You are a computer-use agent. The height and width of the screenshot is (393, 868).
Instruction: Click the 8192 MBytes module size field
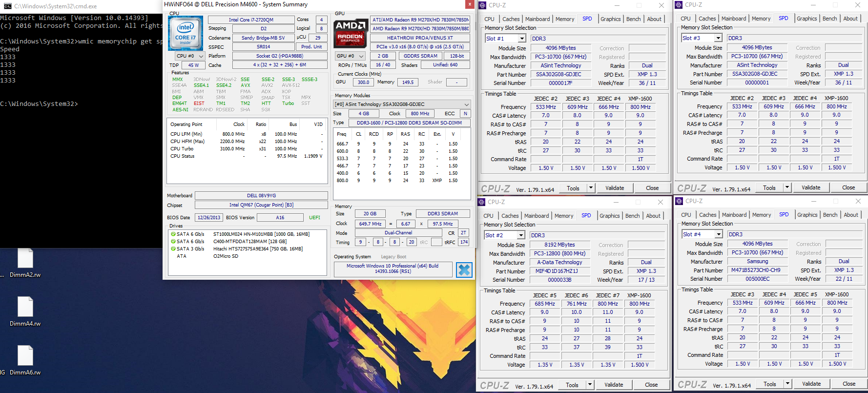point(559,245)
